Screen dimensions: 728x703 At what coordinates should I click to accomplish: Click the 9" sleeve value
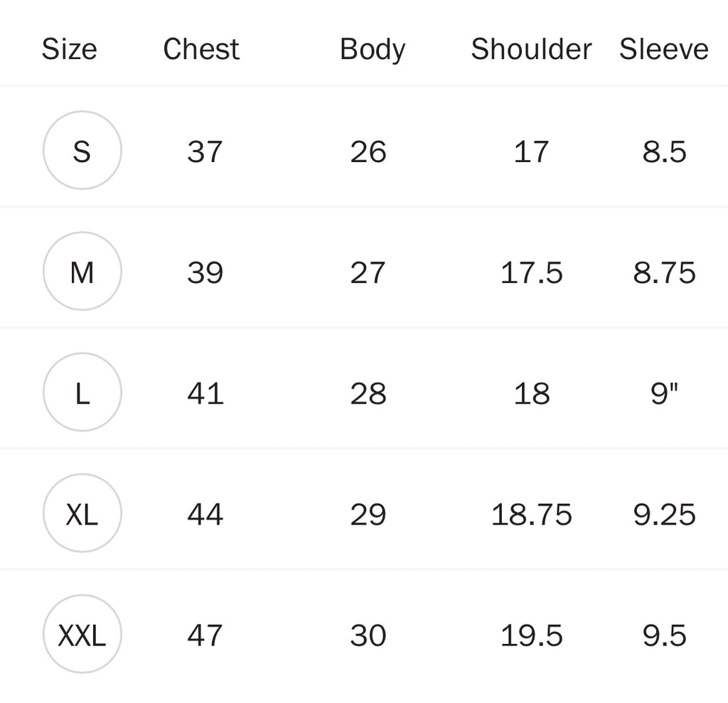coord(664,393)
